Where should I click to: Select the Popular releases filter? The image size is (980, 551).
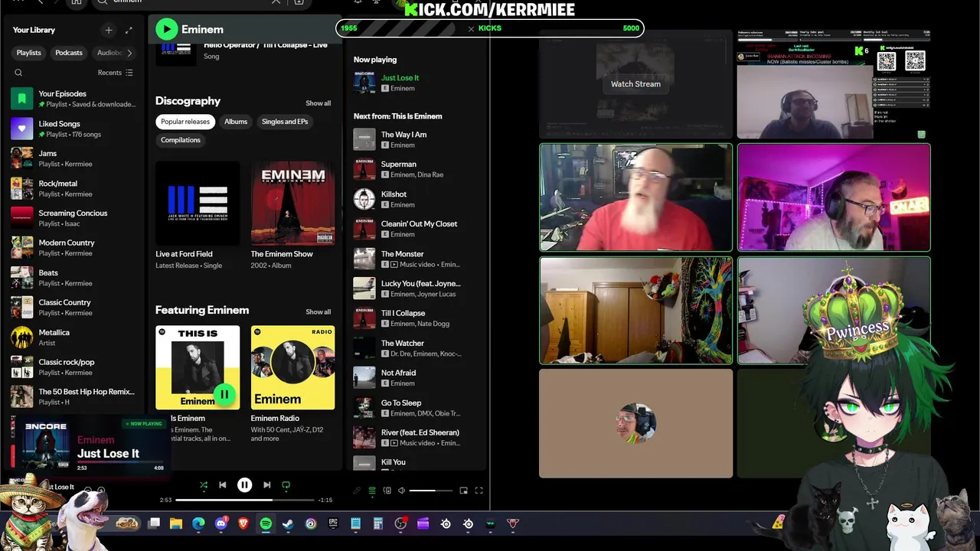(185, 122)
